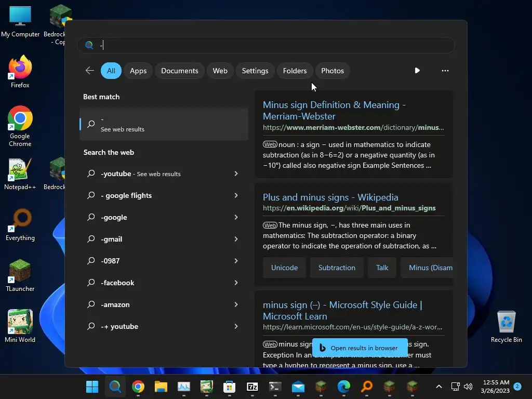Open Everything desktop shortcut
532x399 pixels.
[20, 224]
